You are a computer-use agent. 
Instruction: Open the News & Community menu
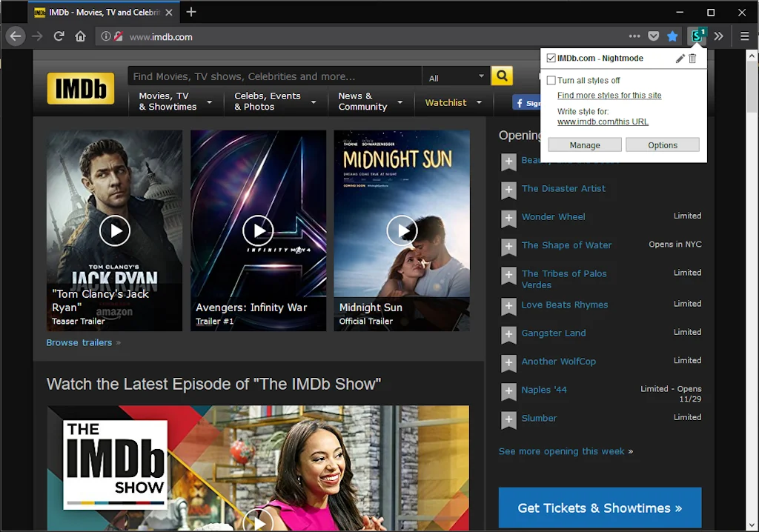[x=370, y=102]
